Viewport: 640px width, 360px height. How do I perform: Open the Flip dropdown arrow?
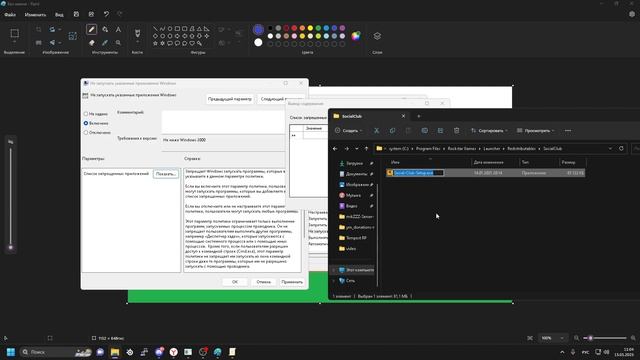60,42
